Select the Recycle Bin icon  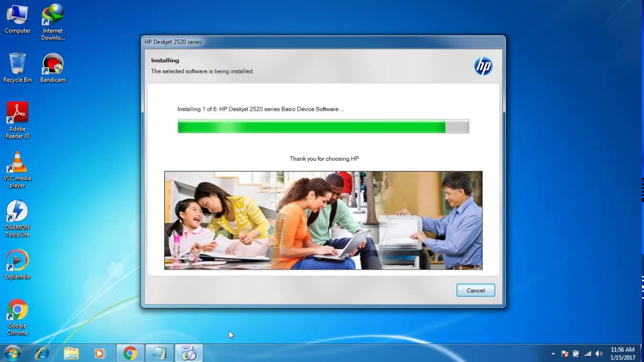pos(18,68)
